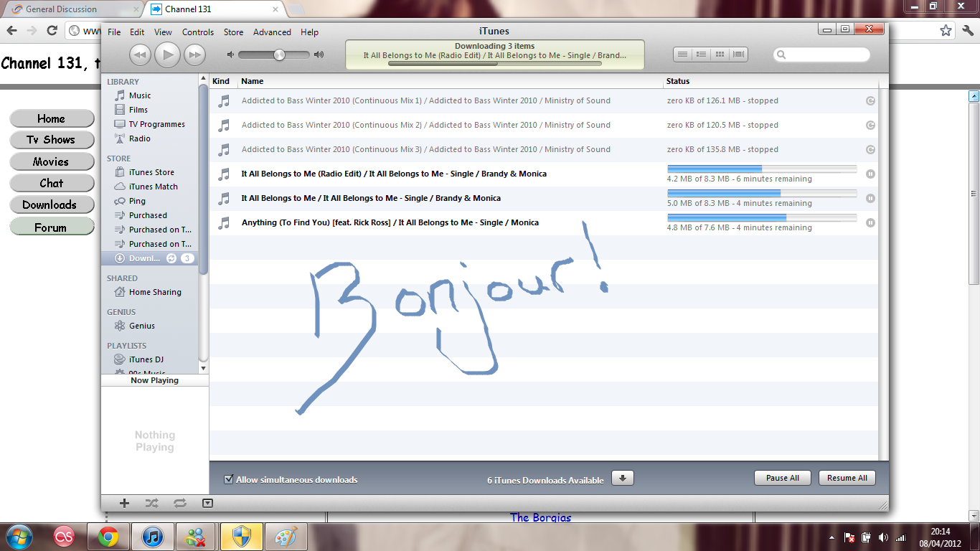
Task: Adjust the iTunes volume slider
Action: pyautogui.click(x=279, y=55)
